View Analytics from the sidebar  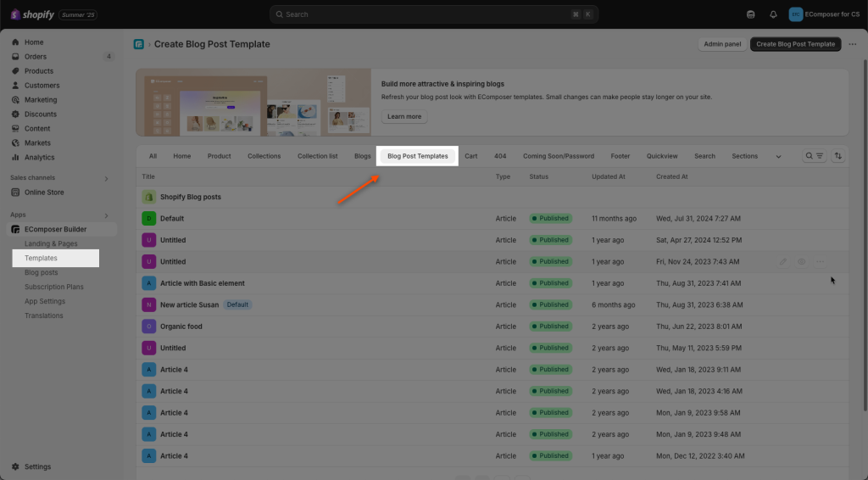pyautogui.click(x=39, y=157)
